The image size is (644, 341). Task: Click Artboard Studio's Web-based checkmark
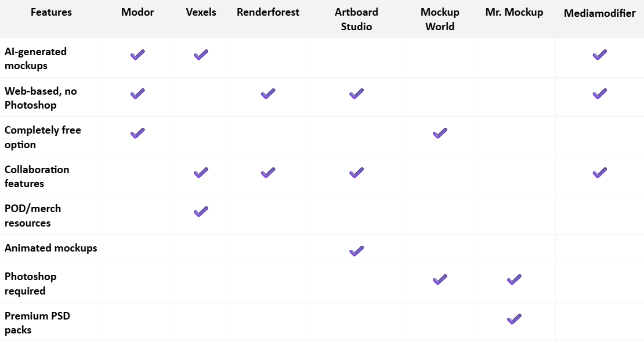[356, 94]
